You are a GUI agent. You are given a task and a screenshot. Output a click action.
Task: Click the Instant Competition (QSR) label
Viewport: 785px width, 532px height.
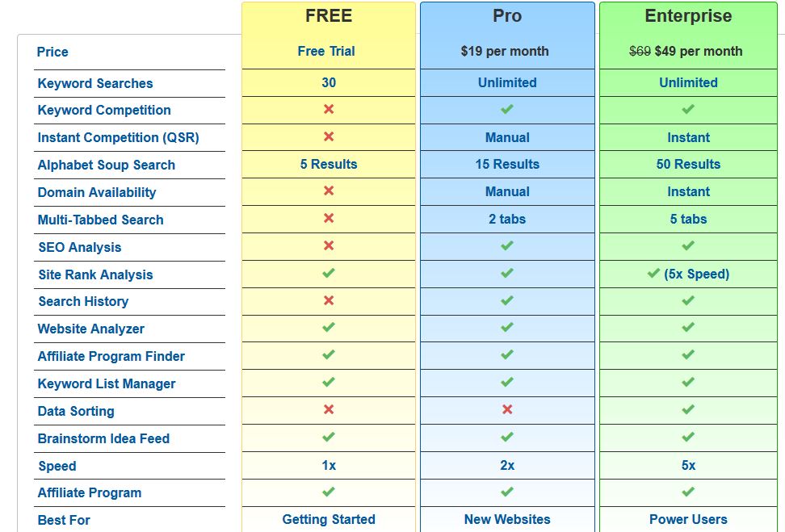tap(118, 137)
